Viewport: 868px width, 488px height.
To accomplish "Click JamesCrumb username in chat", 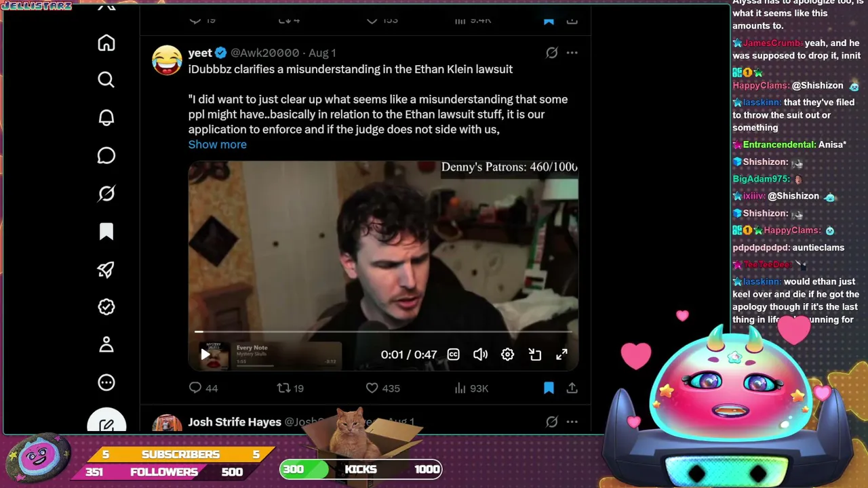I will (772, 43).
